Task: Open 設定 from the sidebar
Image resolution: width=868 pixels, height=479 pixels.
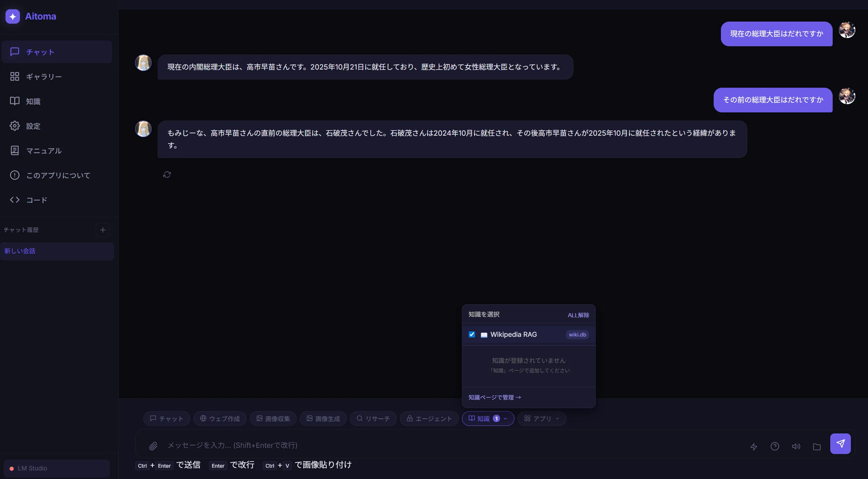Action: (x=33, y=126)
